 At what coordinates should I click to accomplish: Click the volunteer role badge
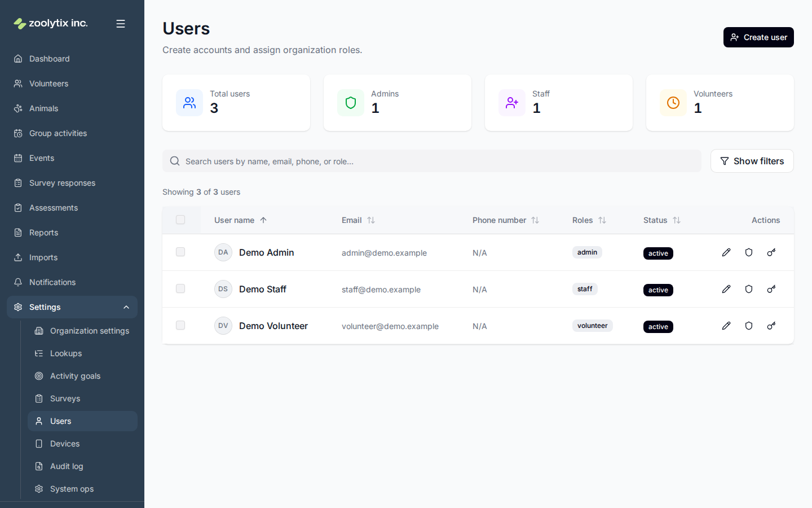pyautogui.click(x=592, y=326)
